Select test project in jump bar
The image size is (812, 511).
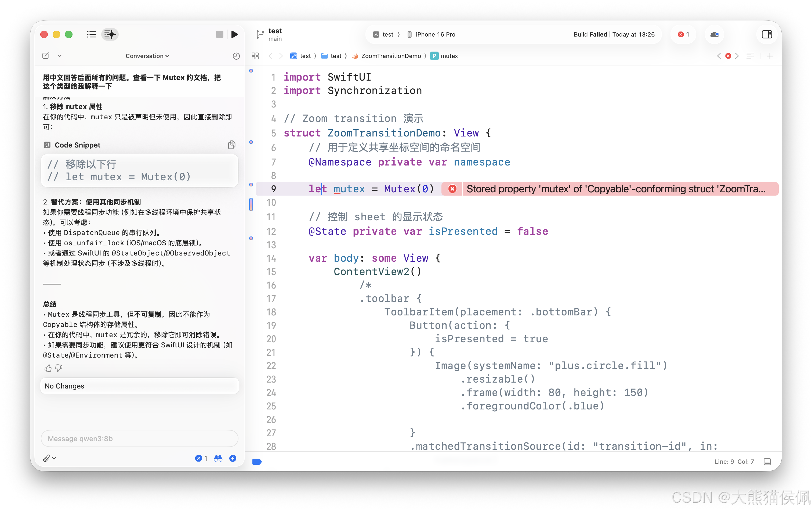(x=301, y=56)
